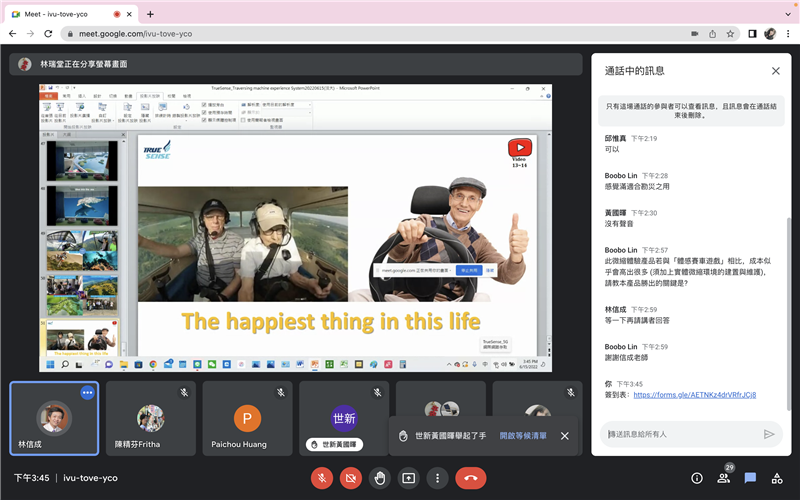The height and width of the screenshot is (500, 800).
Task: Bookmark this page with the star icon
Action: click(x=731, y=33)
